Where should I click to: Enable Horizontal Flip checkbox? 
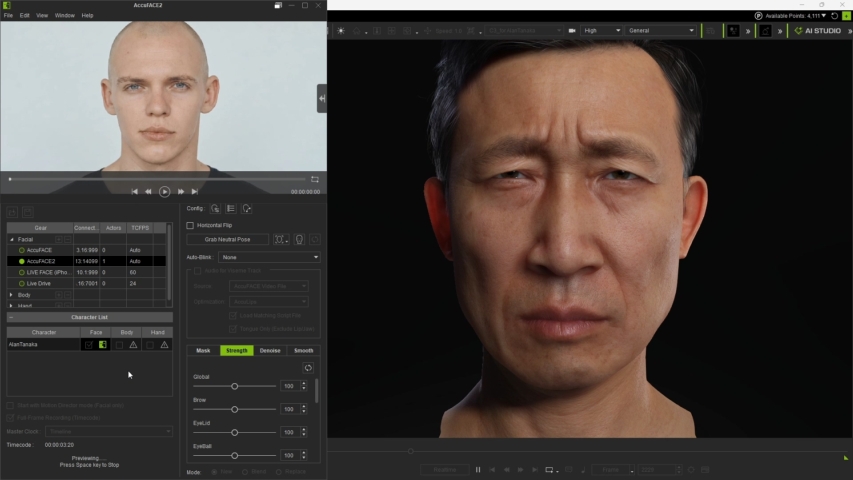(190, 225)
